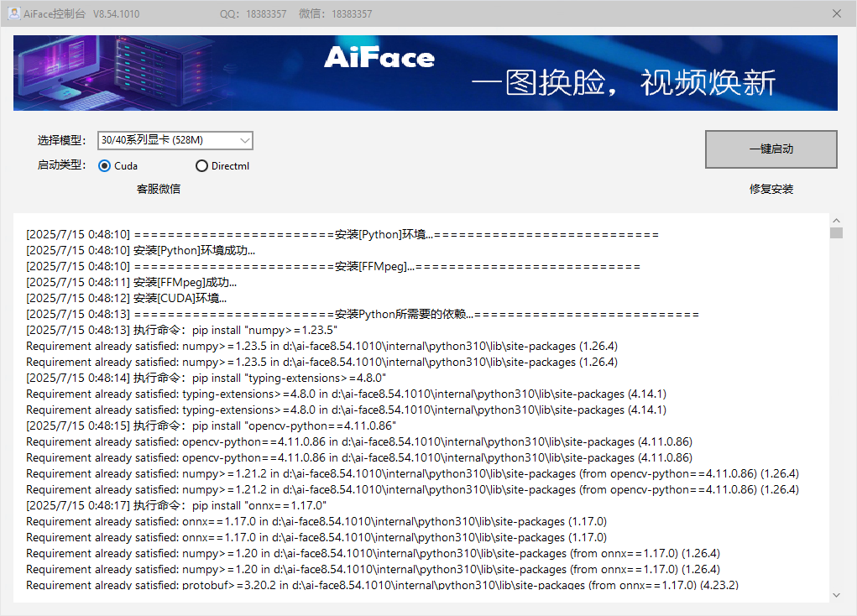
Task: Click the 启动类型 label
Action: pyautogui.click(x=61, y=165)
